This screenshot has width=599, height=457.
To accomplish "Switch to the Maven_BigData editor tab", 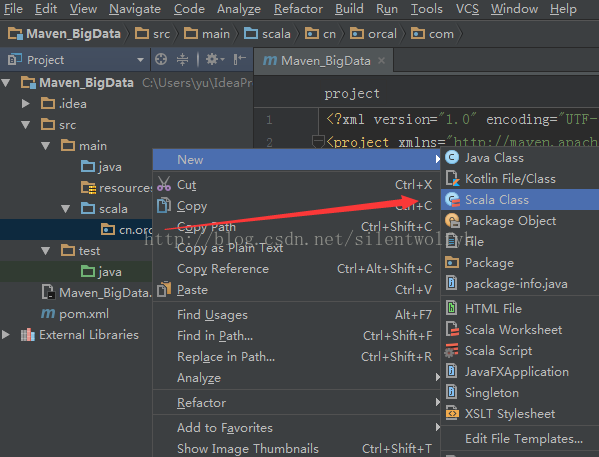I will click(325, 60).
